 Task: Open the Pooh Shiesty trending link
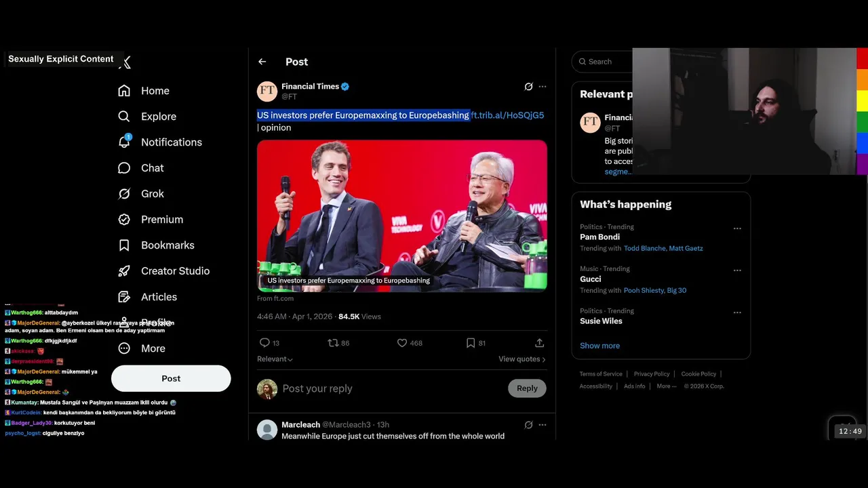point(644,290)
